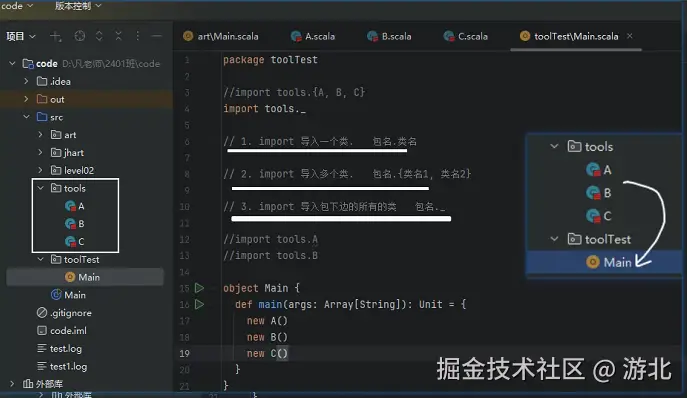Image resolution: width=687 pixels, height=398 pixels.
Task: Click the toolTest package name in project tree
Action: (x=81, y=259)
